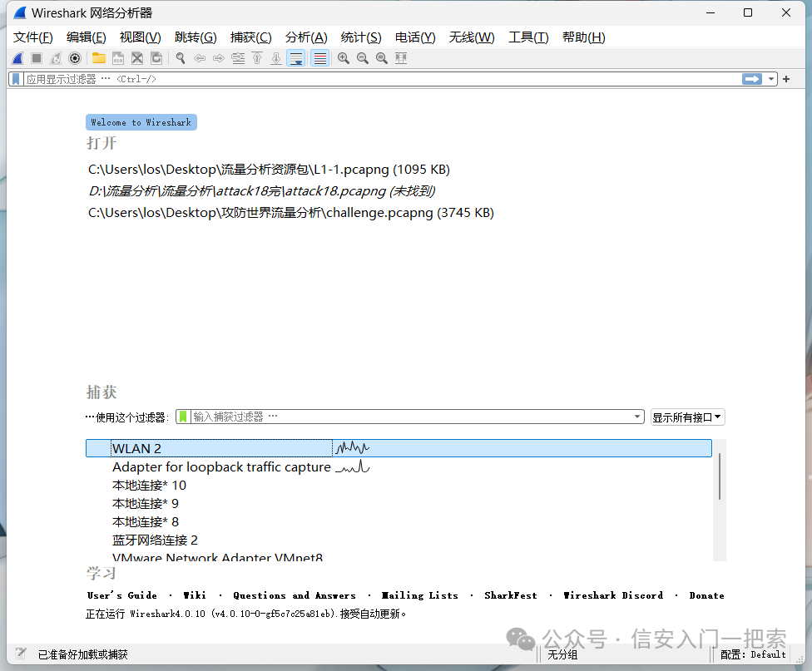Click the interface list scrollbar thumb
Viewport: 812px width, 671px height.
720,476
